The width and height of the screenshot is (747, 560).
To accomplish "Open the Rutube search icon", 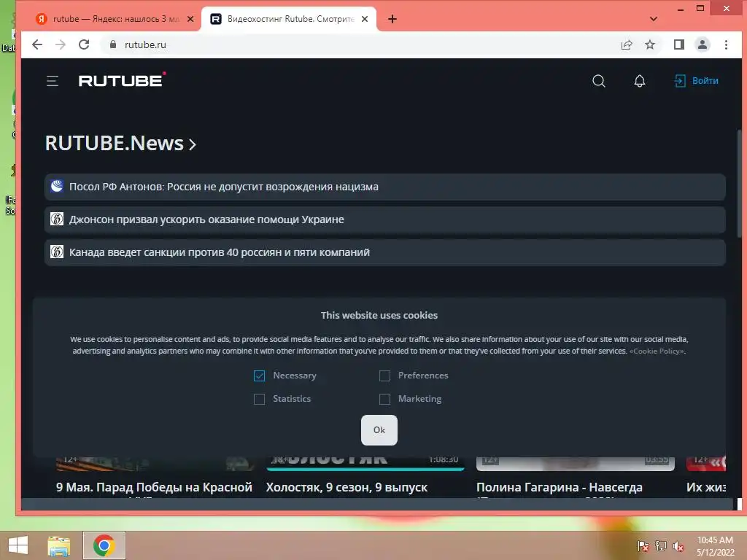I will click(x=599, y=81).
